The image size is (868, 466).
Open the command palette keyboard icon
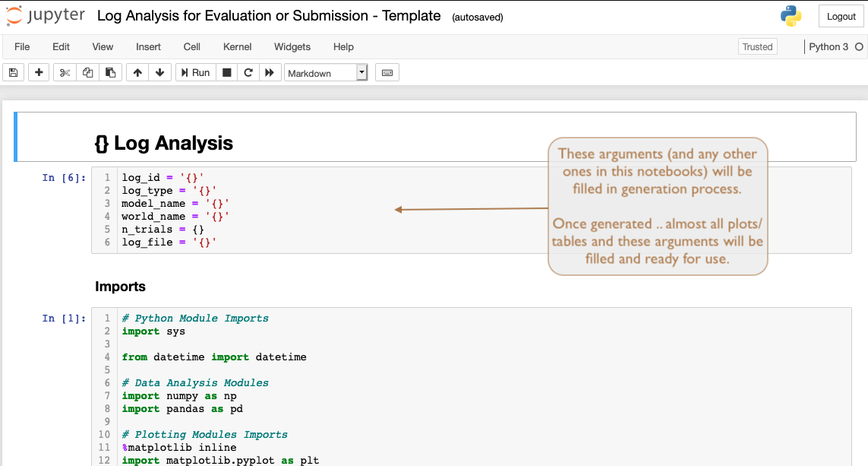coord(387,71)
